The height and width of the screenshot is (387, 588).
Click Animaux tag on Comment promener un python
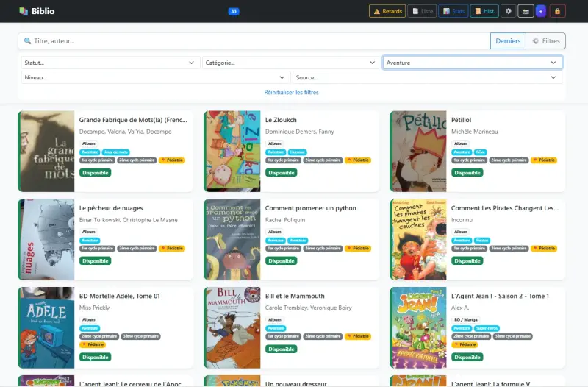276,241
